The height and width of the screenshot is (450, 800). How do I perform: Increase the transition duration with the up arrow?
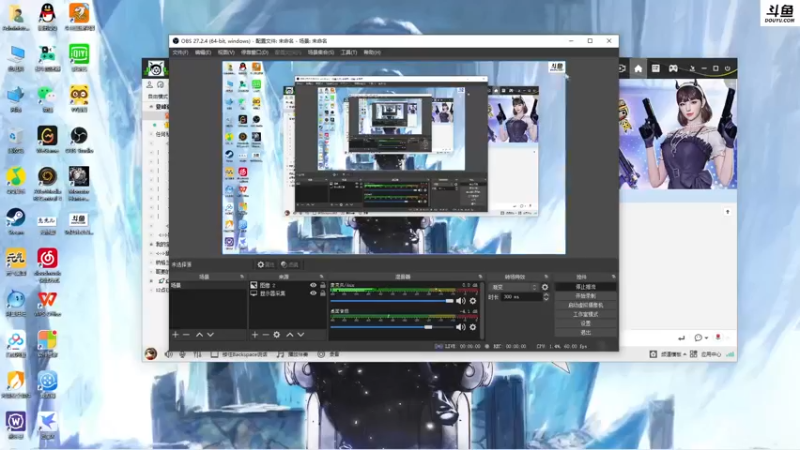[x=546, y=294]
